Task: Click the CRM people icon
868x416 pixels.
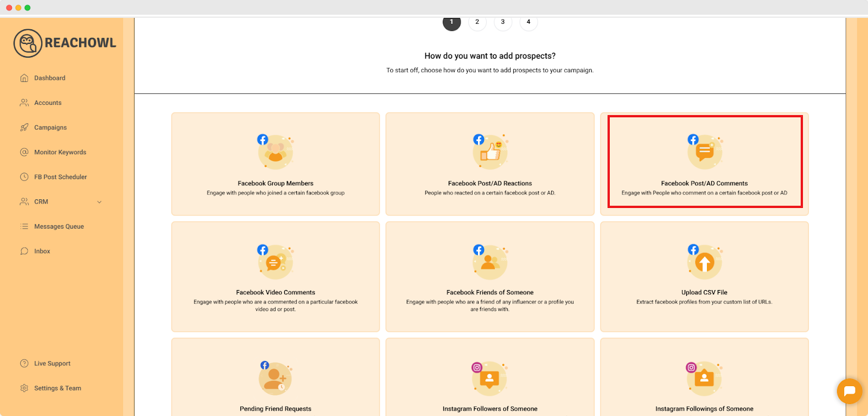Action: (x=24, y=201)
